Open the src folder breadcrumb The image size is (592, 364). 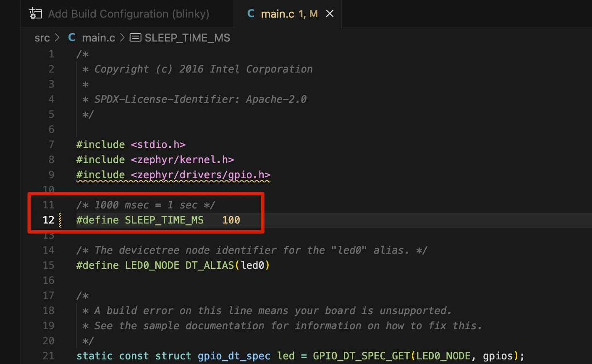pos(42,38)
